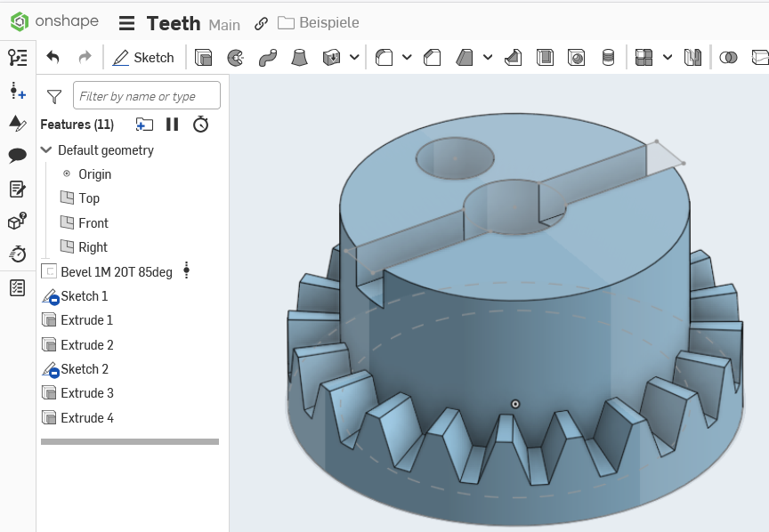769x532 pixels.
Task: Select the Shell tool
Action: (x=545, y=58)
